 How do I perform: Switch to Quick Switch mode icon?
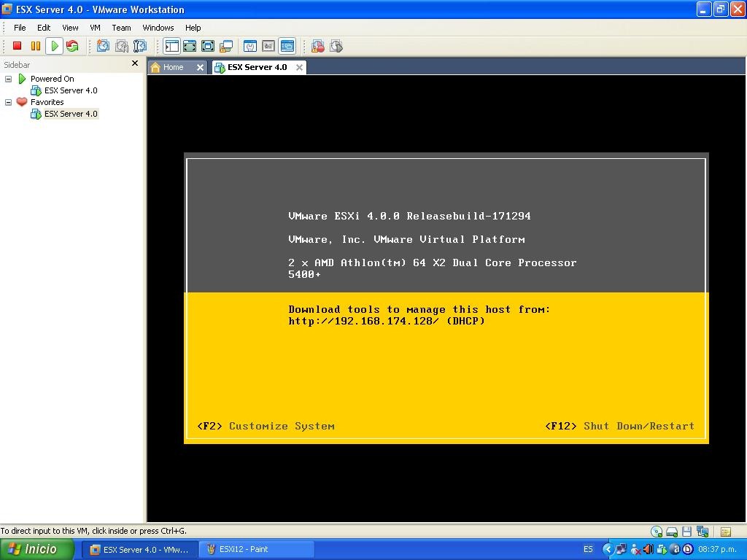coord(190,46)
